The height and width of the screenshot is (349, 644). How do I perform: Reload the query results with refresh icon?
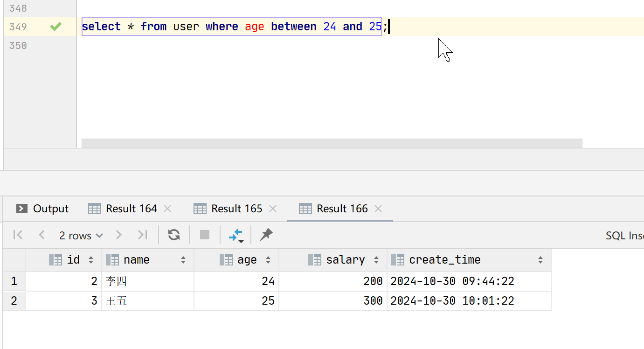[x=174, y=235]
